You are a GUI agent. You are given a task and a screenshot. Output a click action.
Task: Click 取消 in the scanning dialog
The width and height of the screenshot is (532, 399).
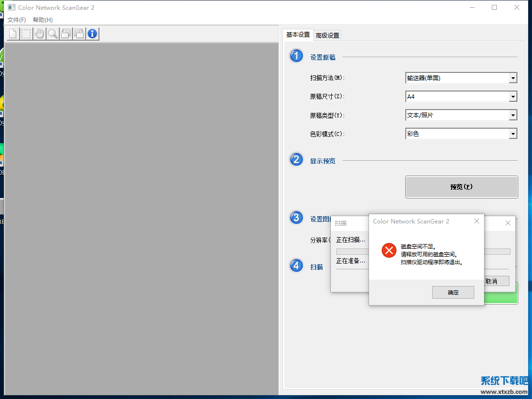coord(494,281)
